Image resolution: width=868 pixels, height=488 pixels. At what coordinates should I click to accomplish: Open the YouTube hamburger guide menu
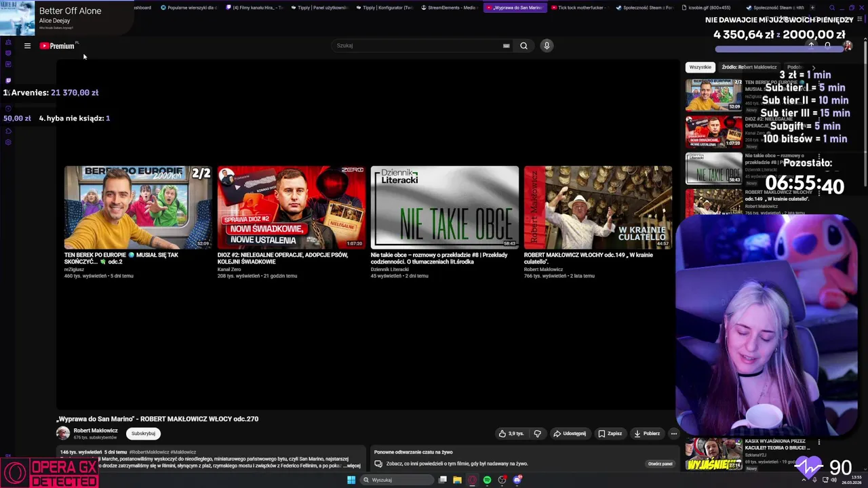click(x=27, y=46)
